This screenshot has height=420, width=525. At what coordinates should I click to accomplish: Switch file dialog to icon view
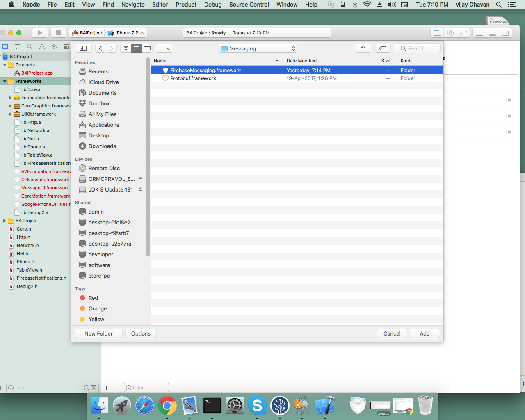[126, 48]
